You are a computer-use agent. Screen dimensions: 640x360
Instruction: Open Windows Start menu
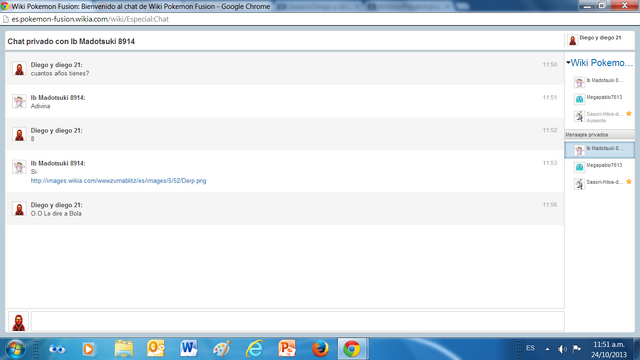pyautogui.click(x=16, y=349)
